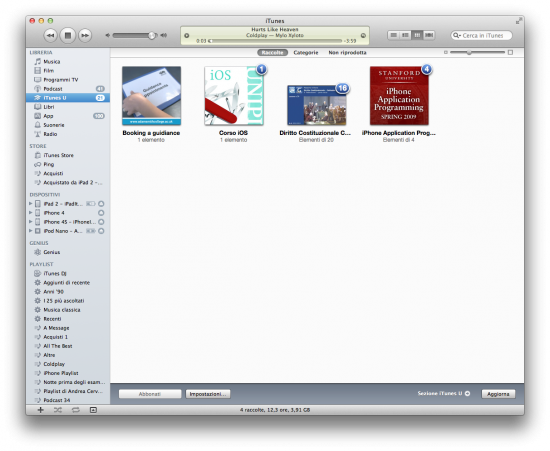550x451 pixels.
Task: Switch to Cover Flow view
Action: click(x=429, y=35)
